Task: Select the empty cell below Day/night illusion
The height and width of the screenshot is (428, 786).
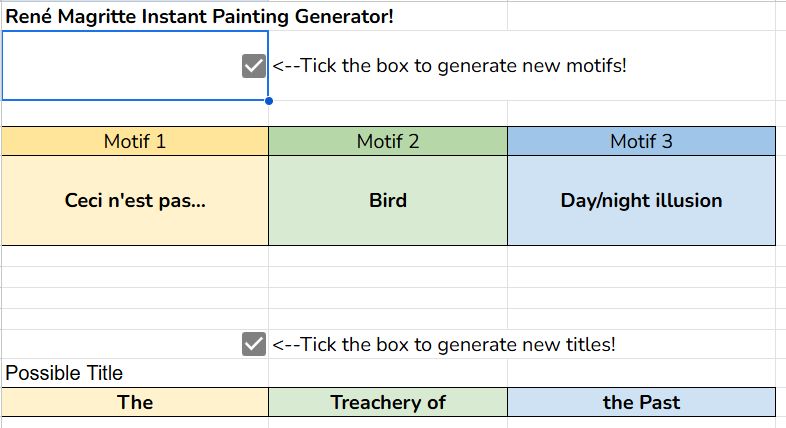Action: 642,256
